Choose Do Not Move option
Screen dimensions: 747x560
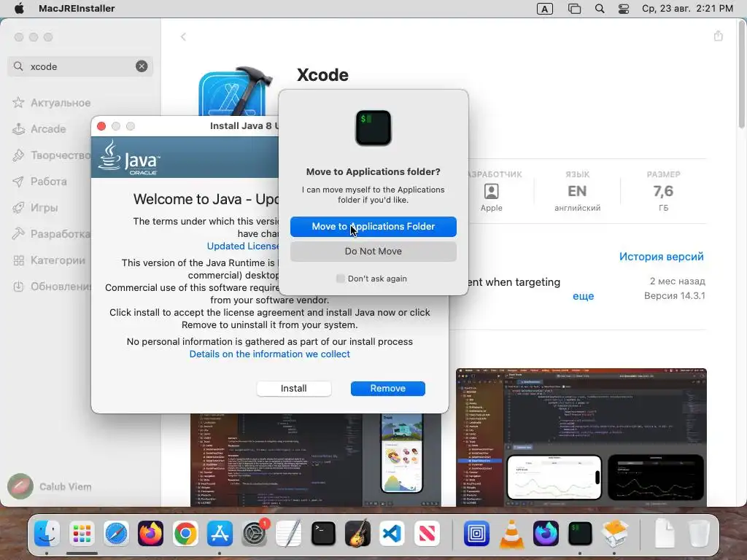point(373,252)
